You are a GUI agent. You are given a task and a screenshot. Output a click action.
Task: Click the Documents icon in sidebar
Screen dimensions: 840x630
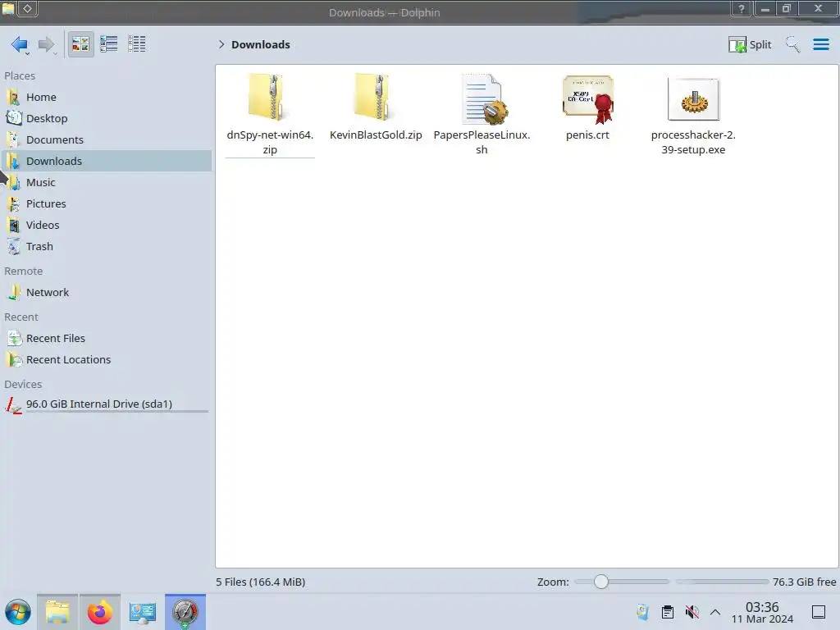13,139
